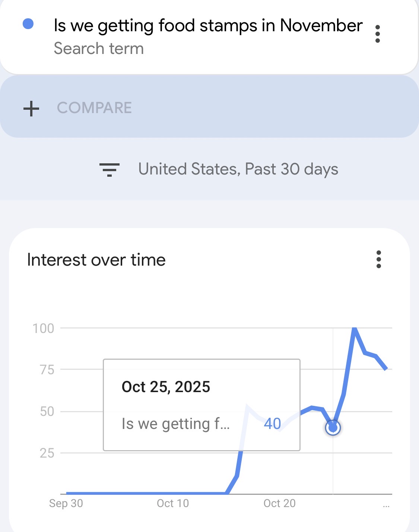The height and width of the screenshot is (532, 419).
Task: Click the Oct 20 axis label
Action: pyautogui.click(x=279, y=503)
